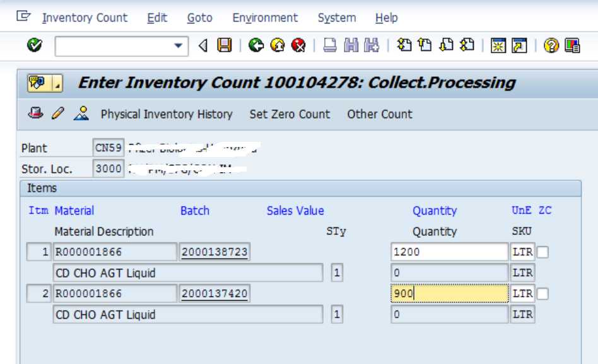
Task: Open the Help menu
Action: coord(386,18)
